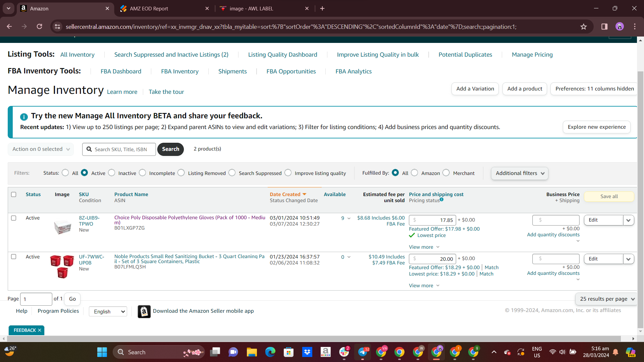The image size is (644, 362).
Task: Open the Amazon app on the taskbar
Action: pyautogui.click(x=325, y=352)
